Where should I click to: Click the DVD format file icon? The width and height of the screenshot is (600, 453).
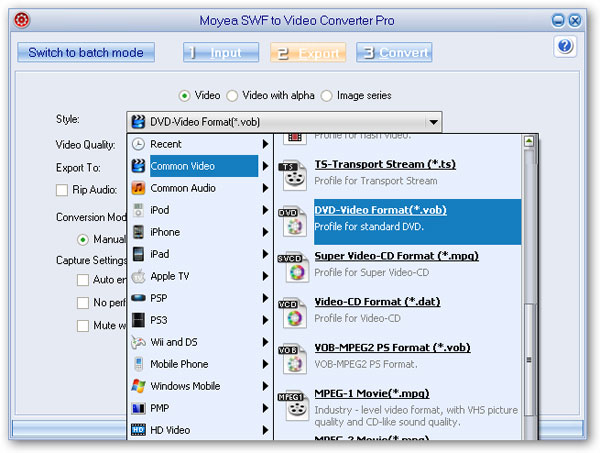pos(293,222)
